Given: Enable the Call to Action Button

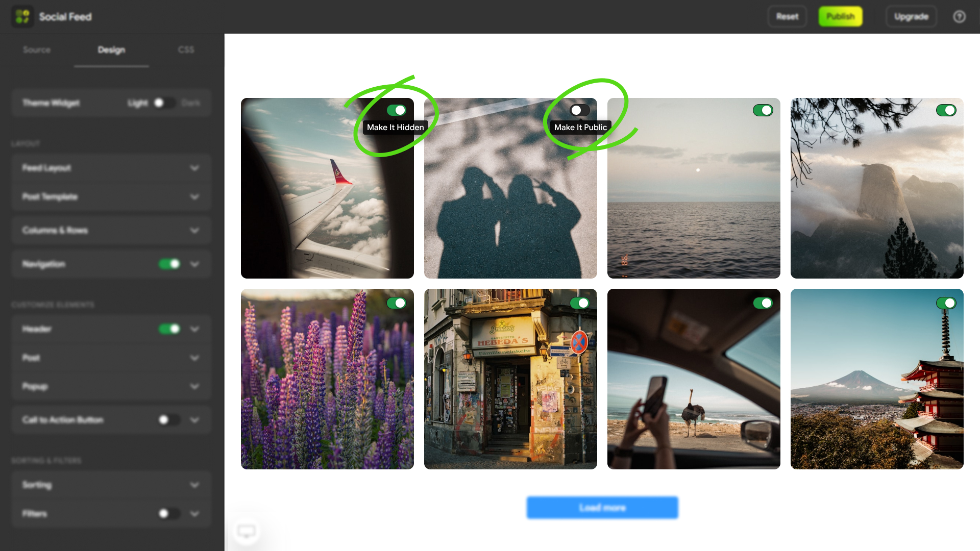Looking at the screenshot, I should pos(169,419).
